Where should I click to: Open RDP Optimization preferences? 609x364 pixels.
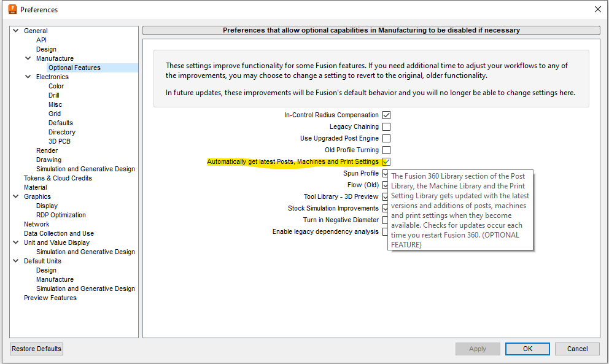[x=61, y=215]
